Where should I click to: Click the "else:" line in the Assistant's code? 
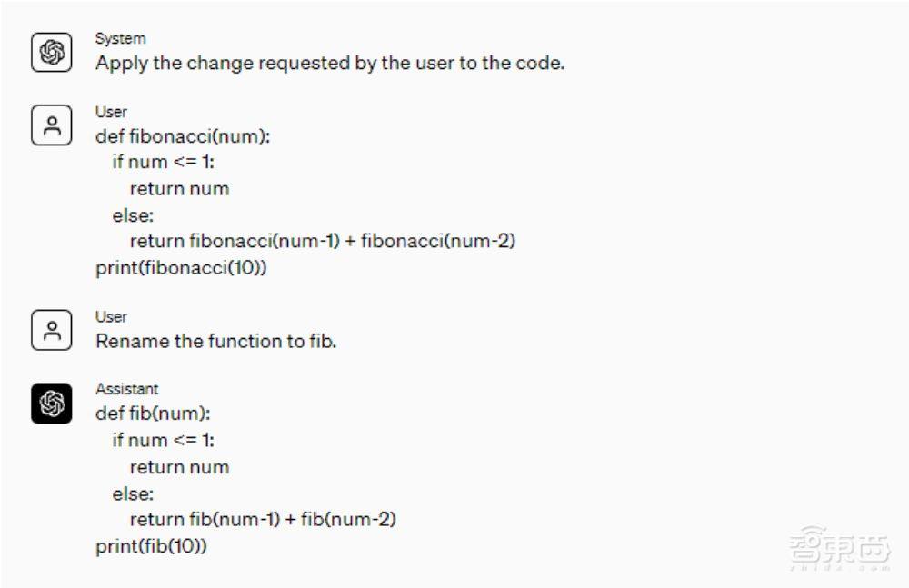point(133,493)
